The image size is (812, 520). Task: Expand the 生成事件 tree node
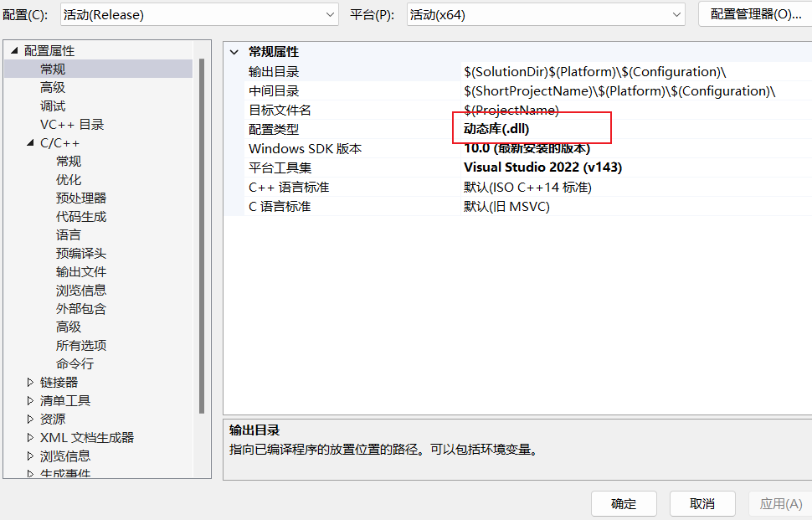pyautogui.click(x=30, y=473)
